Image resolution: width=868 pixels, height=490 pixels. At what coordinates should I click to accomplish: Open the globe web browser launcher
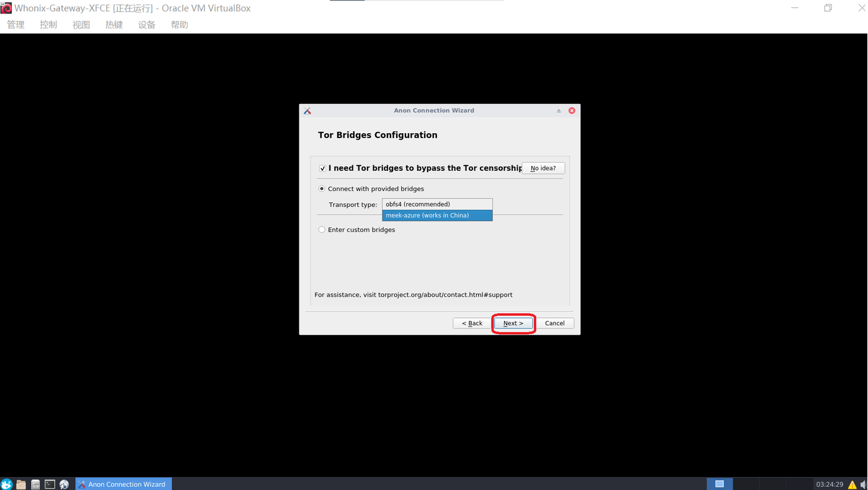tap(64, 484)
